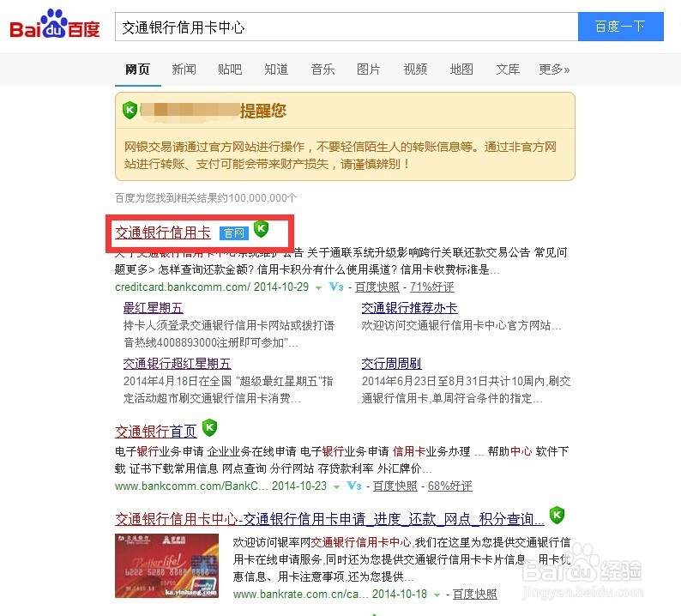
Task: Click the blue 官网 badge
Action: pos(233,233)
